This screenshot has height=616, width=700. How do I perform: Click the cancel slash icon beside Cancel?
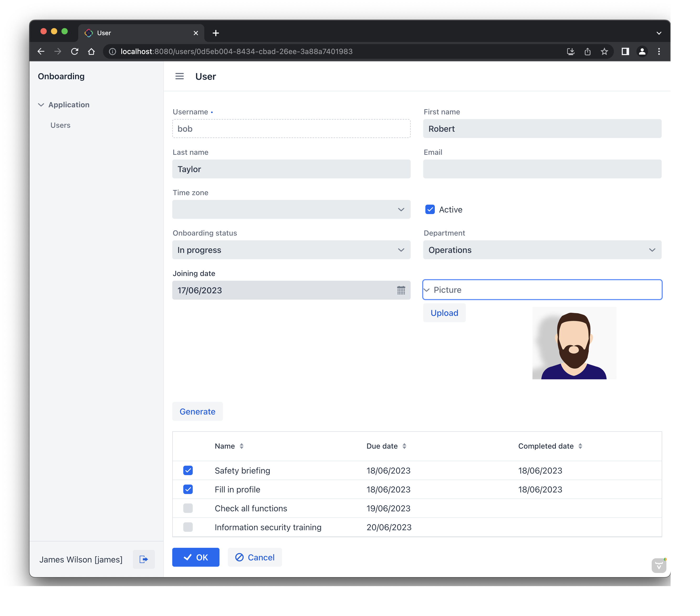(240, 557)
